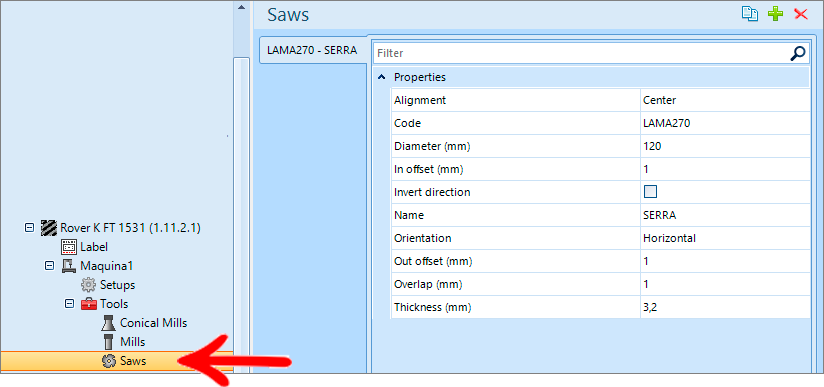Click the Saws blade icon

pos(109,361)
